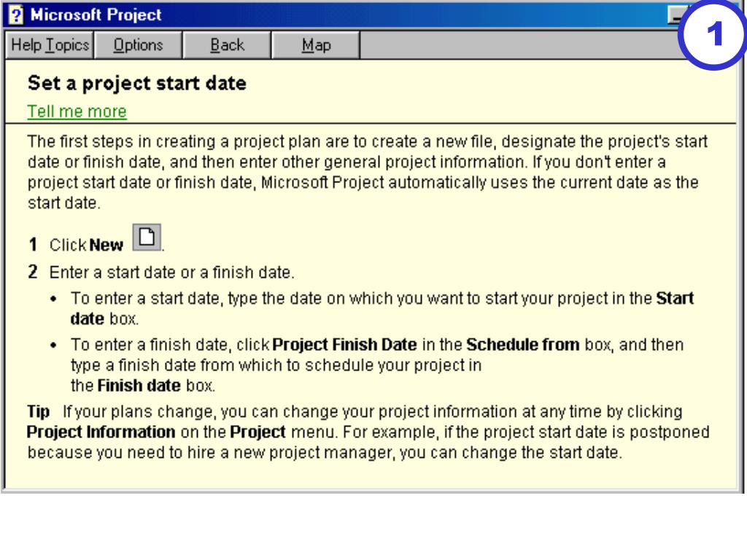Follow the Tell me more link

pos(77,112)
